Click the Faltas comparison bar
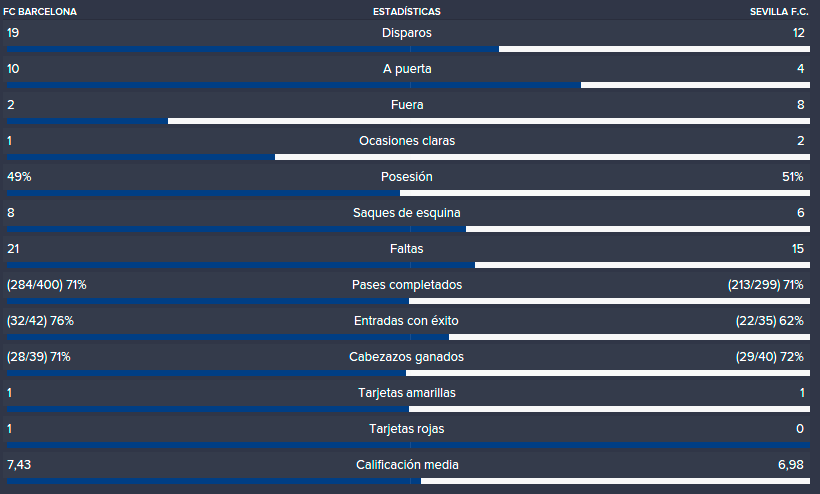 point(408,265)
